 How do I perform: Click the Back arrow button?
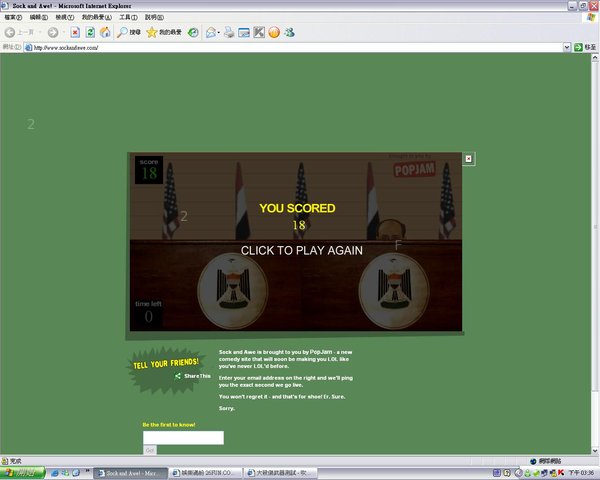[x=12, y=32]
